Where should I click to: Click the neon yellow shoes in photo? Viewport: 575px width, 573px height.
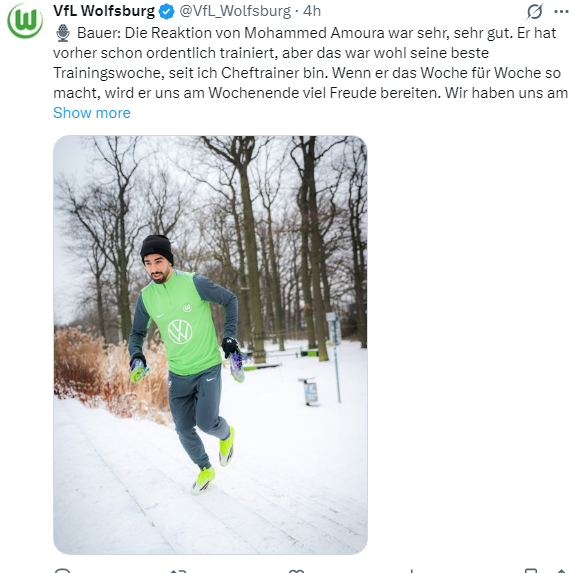(x=213, y=462)
